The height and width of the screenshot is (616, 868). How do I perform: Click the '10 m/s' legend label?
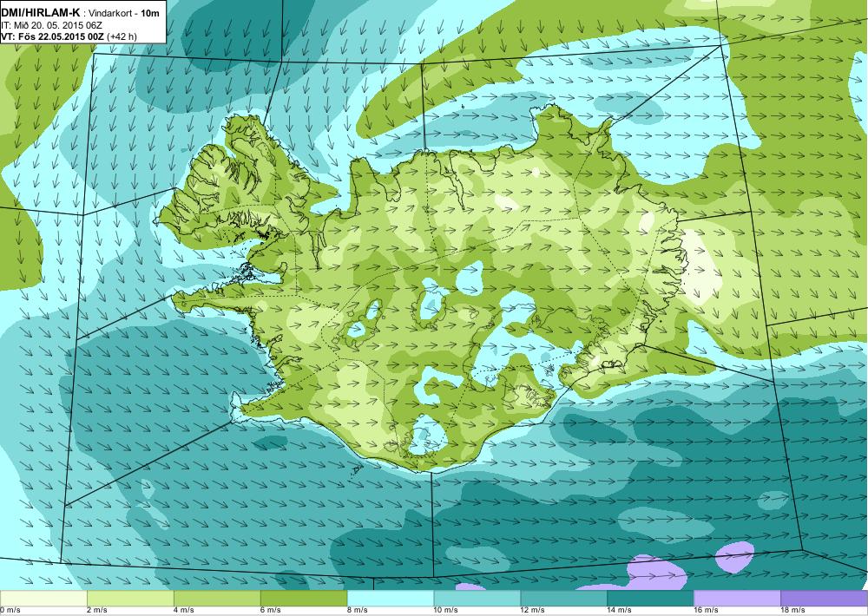click(446, 611)
